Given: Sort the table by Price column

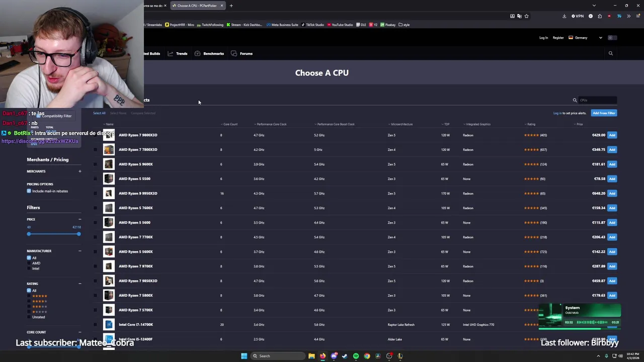Looking at the screenshot, I should [579, 124].
